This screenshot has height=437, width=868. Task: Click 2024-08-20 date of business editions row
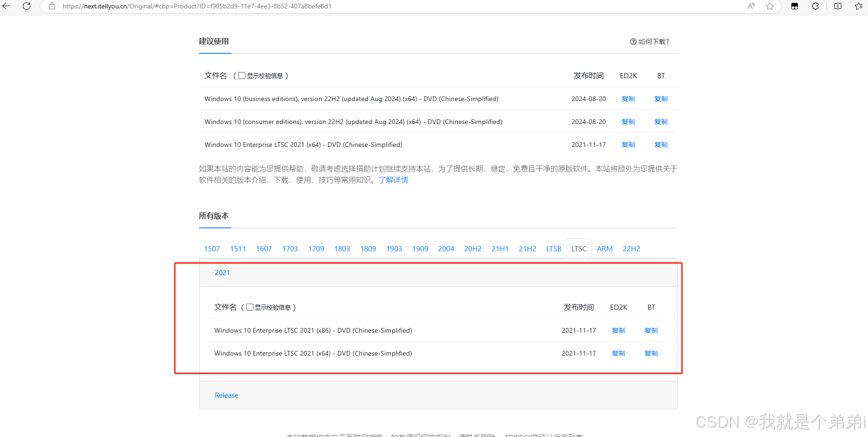[588, 99]
